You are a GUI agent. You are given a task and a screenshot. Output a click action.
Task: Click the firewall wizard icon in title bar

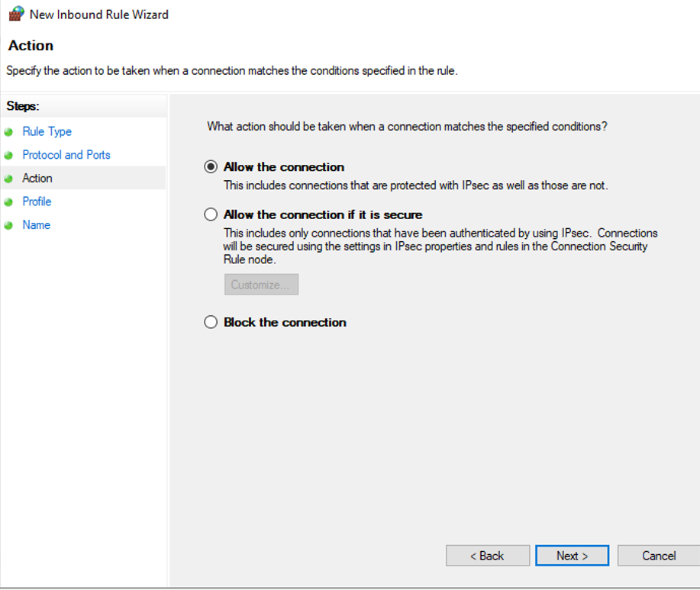(x=16, y=14)
